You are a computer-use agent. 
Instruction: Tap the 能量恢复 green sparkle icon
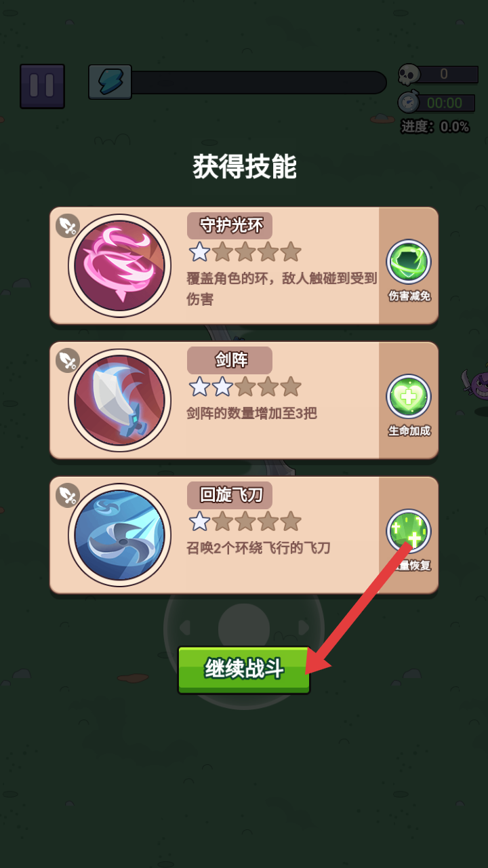pyautogui.click(x=409, y=531)
